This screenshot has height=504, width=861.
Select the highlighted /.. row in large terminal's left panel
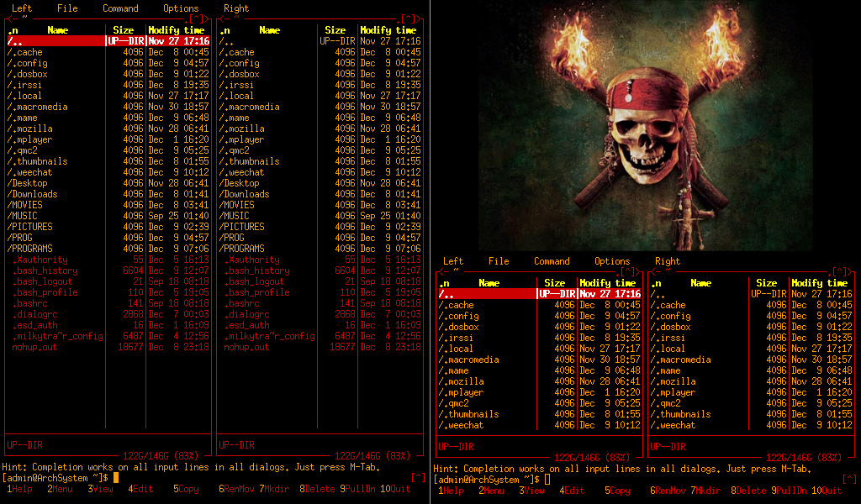click(x=108, y=41)
